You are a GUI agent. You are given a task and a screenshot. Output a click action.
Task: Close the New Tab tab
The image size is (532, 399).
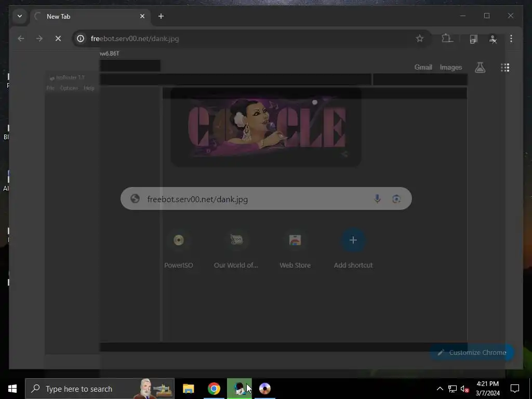click(x=142, y=16)
